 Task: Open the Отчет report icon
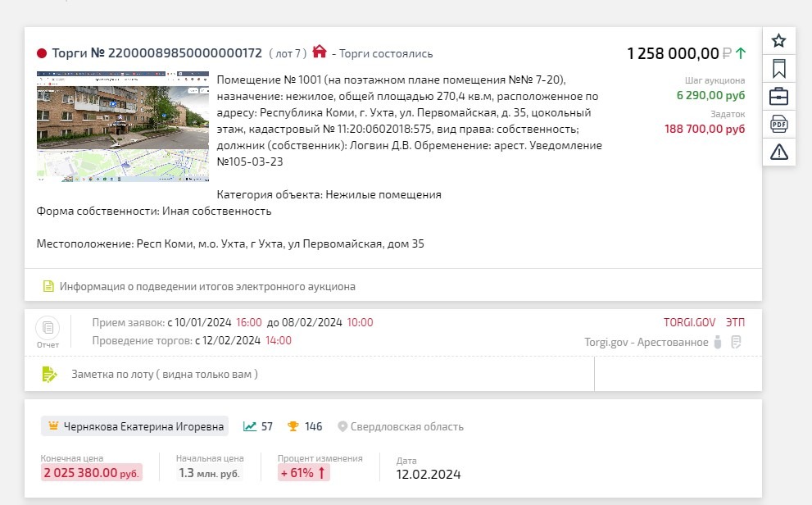tap(48, 331)
